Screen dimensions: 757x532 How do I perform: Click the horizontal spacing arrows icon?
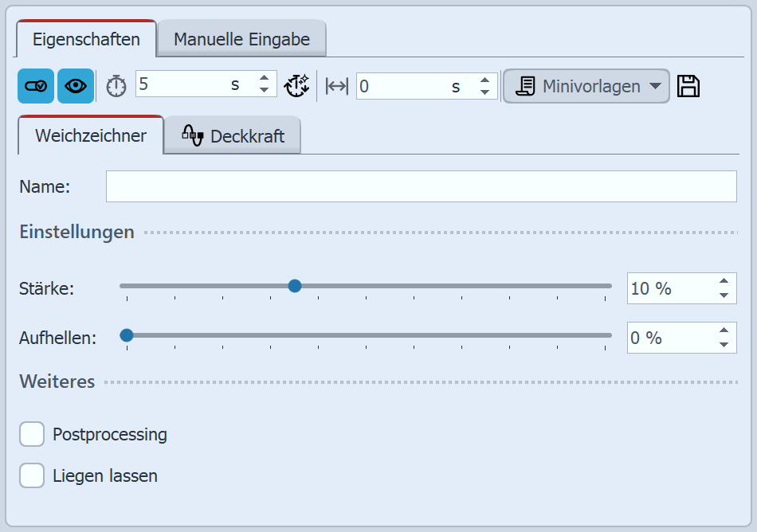pyautogui.click(x=337, y=86)
